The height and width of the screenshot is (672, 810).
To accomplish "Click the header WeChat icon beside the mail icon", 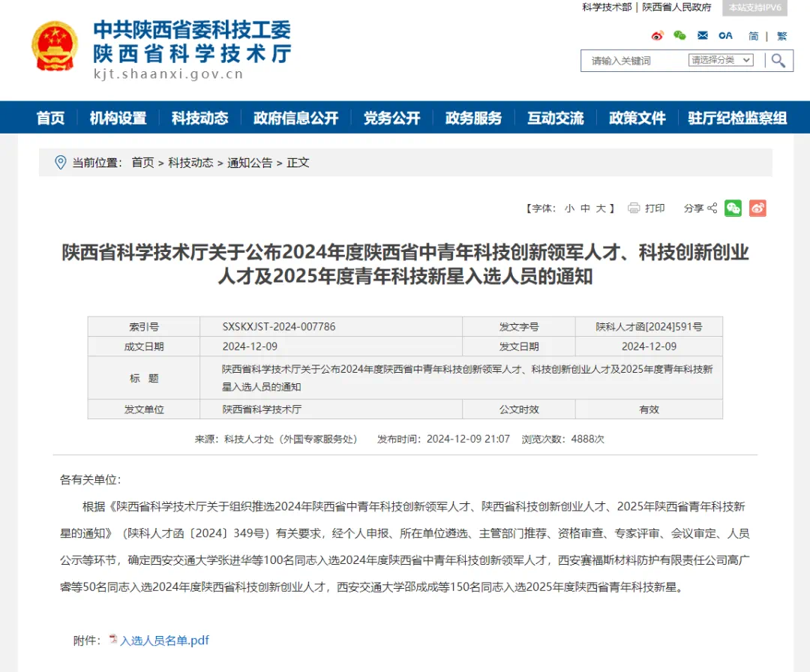I will click(679, 35).
